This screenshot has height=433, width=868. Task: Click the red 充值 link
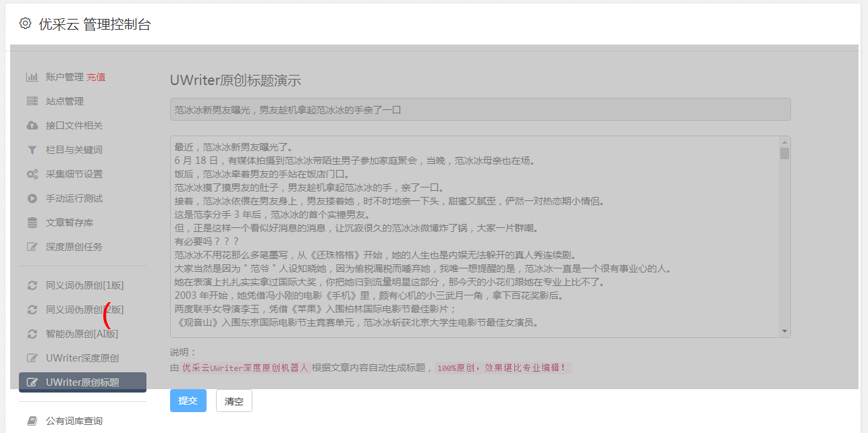pyautogui.click(x=96, y=77)
